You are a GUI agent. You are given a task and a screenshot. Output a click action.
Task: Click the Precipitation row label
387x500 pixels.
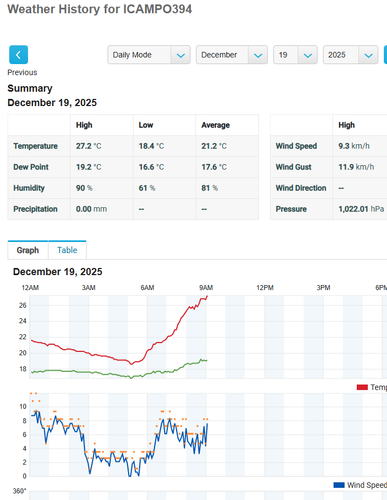point(35,209)
